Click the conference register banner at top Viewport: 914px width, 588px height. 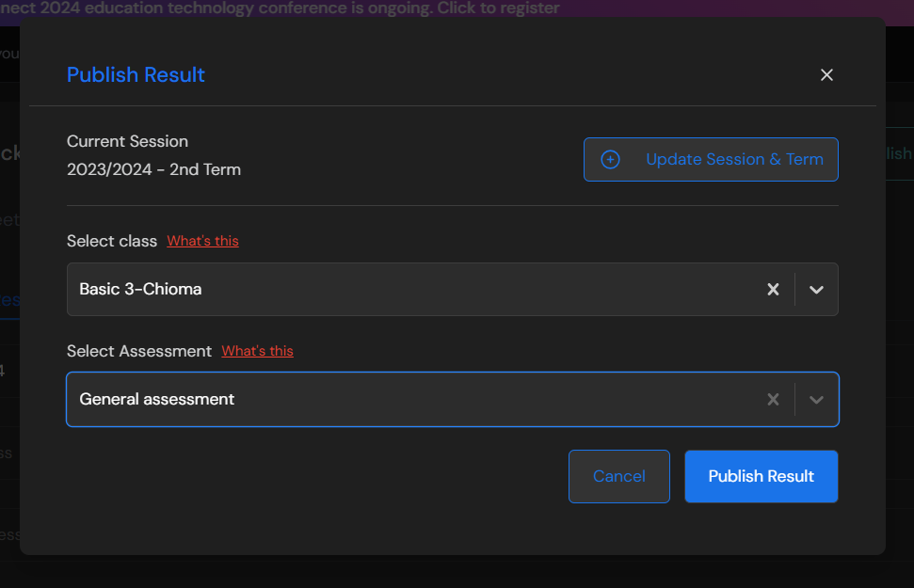(x=282, y=8)
